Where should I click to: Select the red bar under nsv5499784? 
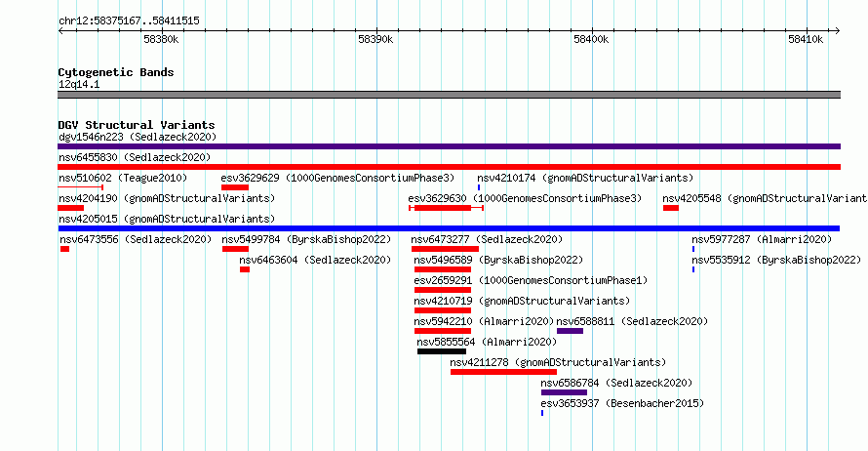[235, 249]
